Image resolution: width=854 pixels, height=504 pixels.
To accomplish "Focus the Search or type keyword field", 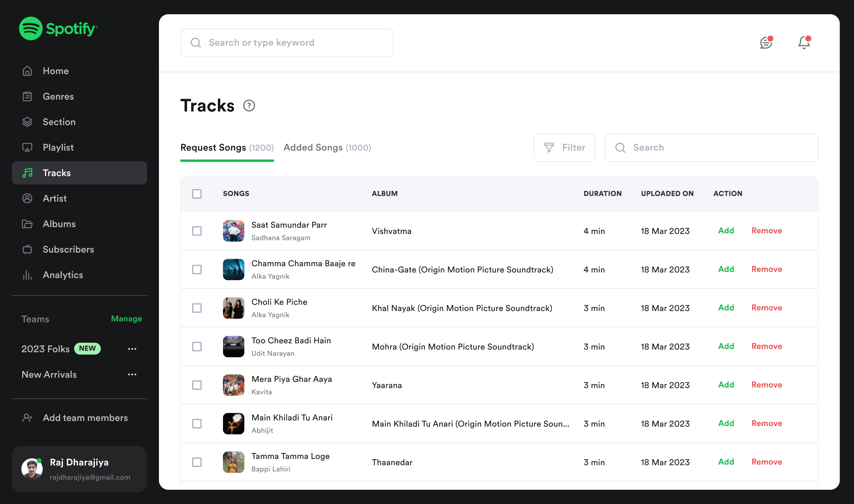I will pos(287,43).
